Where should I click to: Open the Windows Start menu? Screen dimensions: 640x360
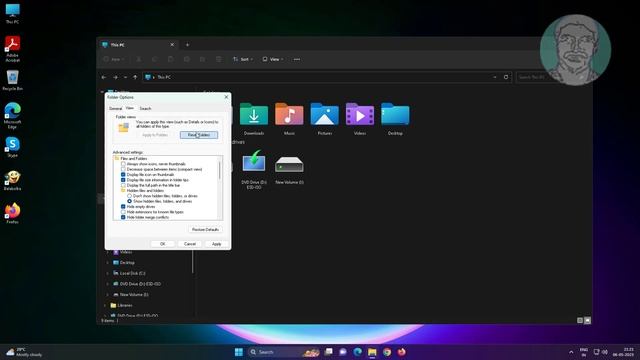click(x=239, y=352)
